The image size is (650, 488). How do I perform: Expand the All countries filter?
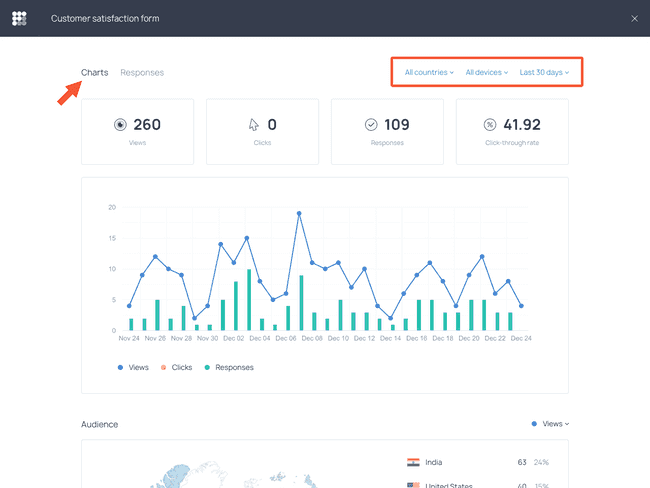click(429, 72)
